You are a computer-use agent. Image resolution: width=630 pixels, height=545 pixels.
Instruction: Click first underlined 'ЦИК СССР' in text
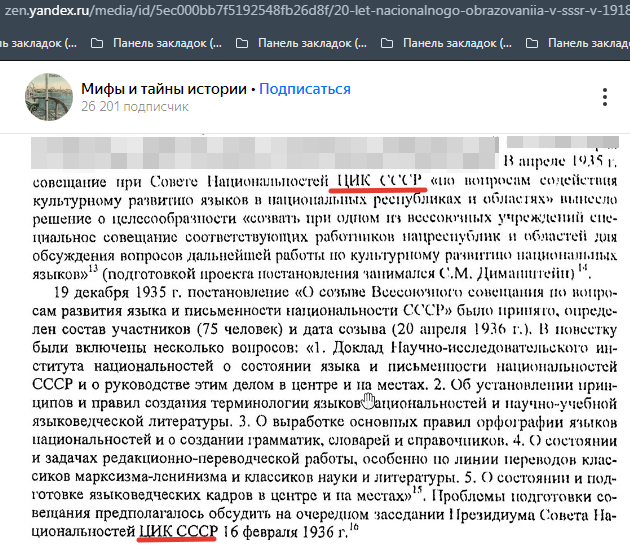coord(379,180)
